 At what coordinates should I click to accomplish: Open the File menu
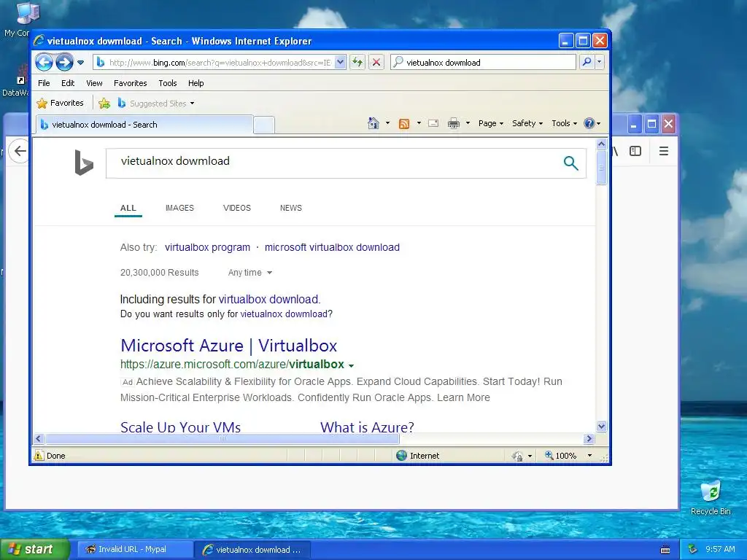44,83
